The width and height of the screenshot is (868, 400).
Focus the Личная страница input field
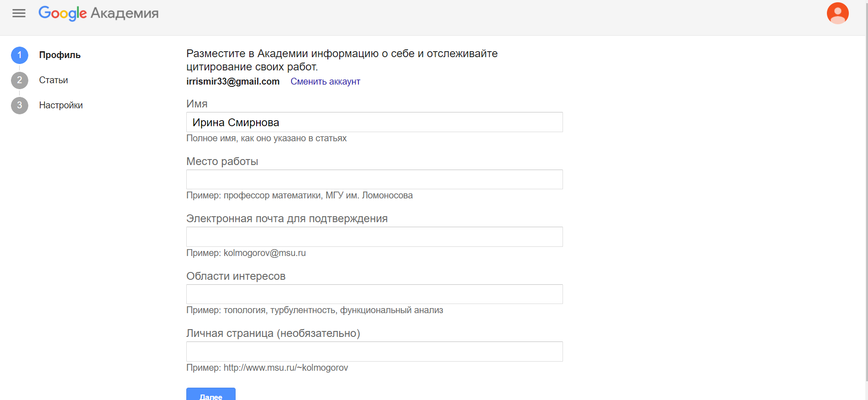pos(374,352)
